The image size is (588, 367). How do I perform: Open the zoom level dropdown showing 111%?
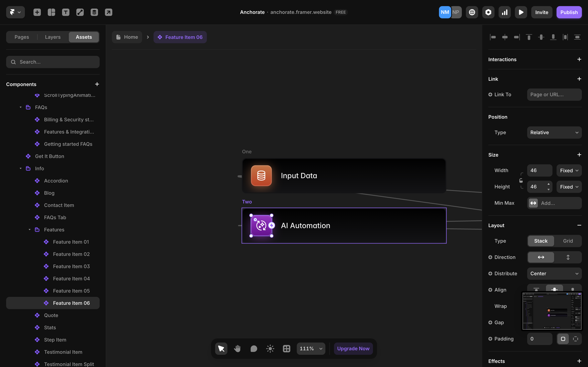[311, 348]
